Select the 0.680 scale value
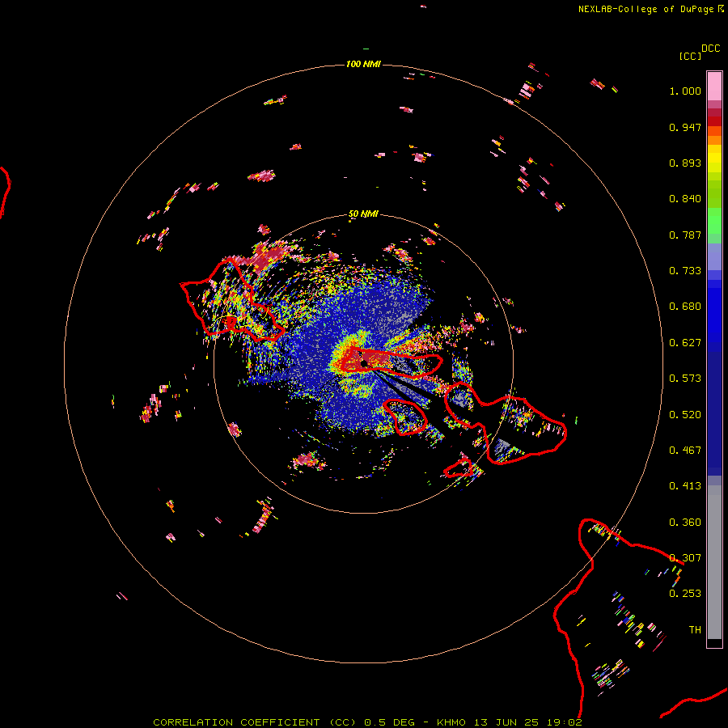 tap(685, 307)
